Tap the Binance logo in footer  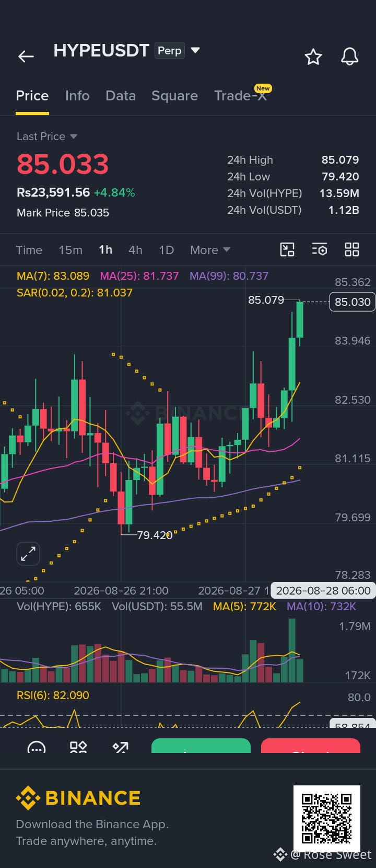[78, 798]
